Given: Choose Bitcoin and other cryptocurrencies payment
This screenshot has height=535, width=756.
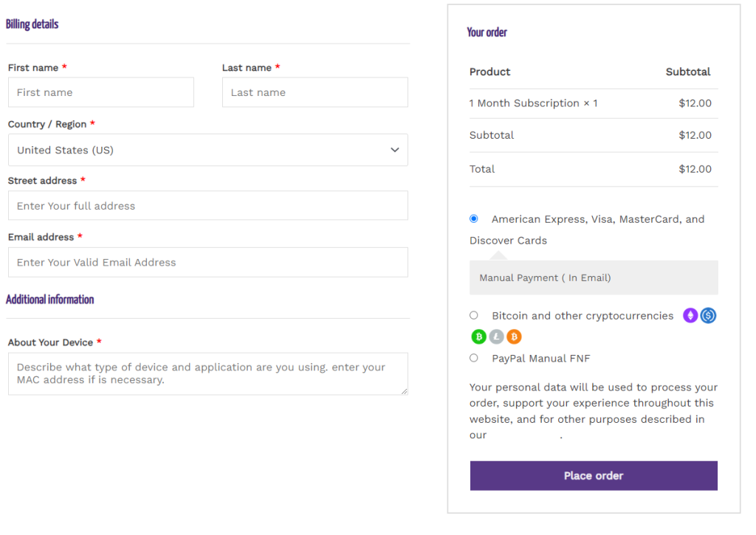Looking at the screenshot, I should pos(474,315).
